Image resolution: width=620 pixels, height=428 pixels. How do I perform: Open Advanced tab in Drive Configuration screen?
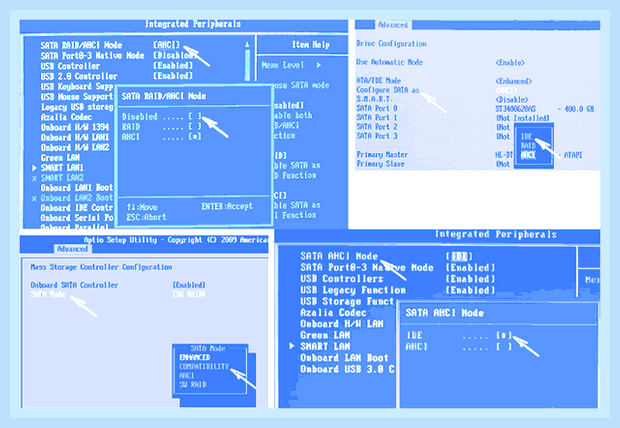[x=393, y=25]
